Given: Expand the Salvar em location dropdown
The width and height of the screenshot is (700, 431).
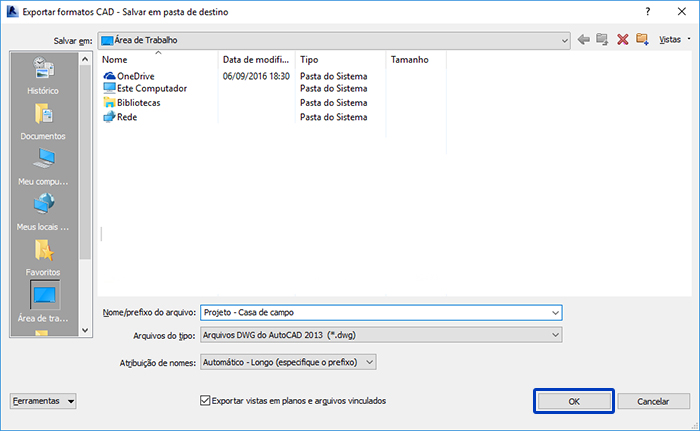Looking at the screenshot, I should [564, 41].
